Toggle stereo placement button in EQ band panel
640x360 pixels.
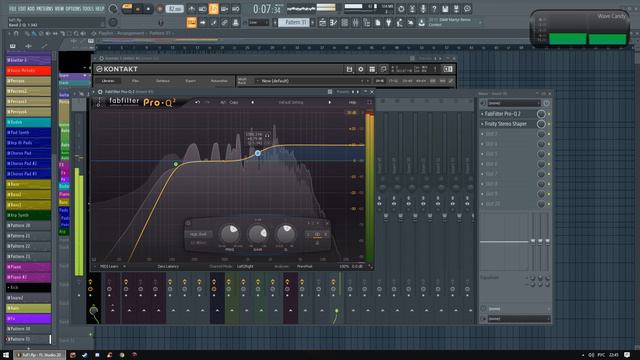click(x=317, y=234)
